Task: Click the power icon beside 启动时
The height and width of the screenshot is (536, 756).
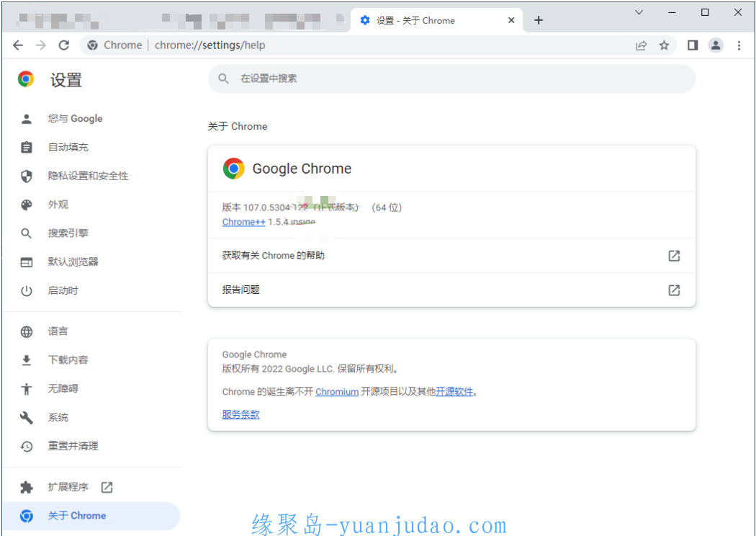Action: point(27,291)
